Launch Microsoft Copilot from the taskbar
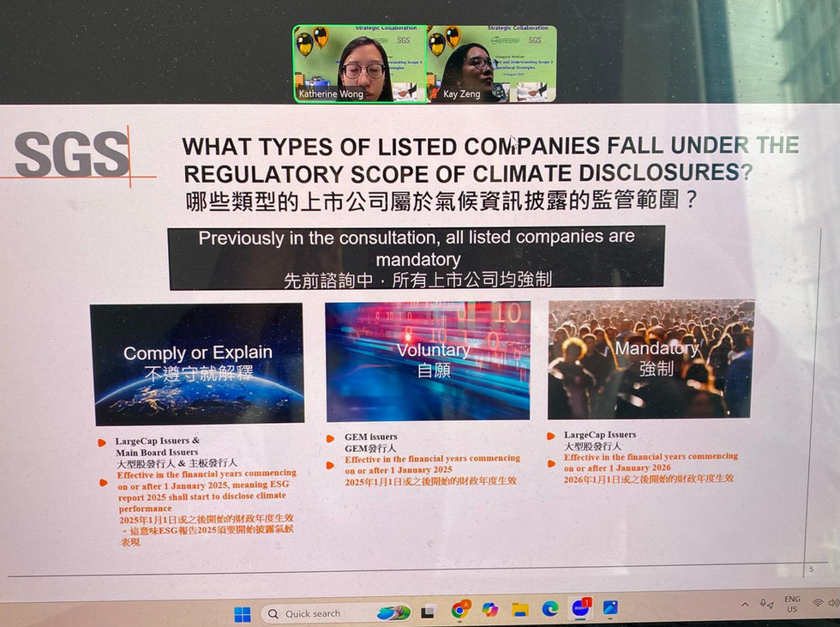This screenshot has height=627, width=840. click(489, 610)
